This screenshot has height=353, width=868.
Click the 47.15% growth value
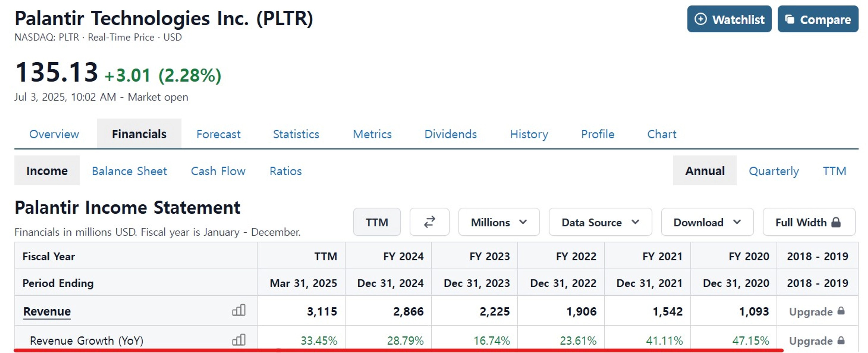[x=751, y=341]
